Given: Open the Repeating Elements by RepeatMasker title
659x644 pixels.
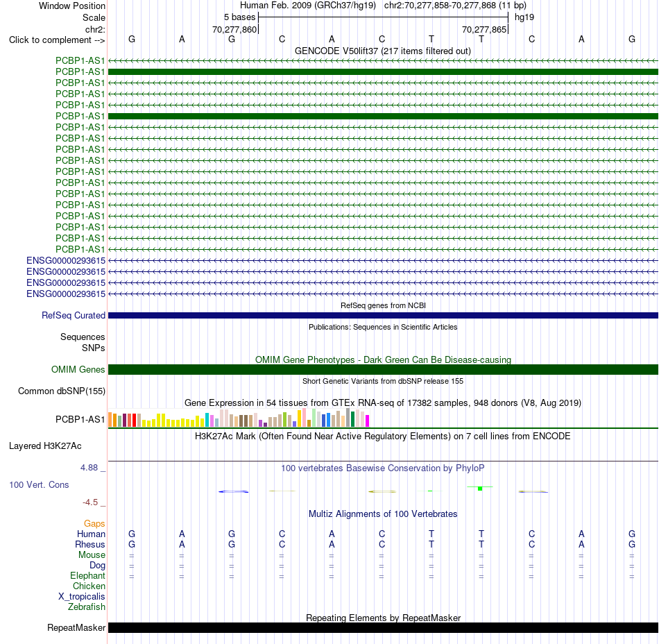Looking at the screenshot, I should pos(383,618).
